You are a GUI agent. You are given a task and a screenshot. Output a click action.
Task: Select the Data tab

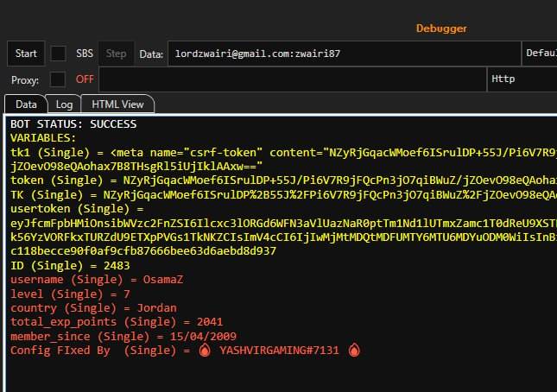(x=26, y=104)
